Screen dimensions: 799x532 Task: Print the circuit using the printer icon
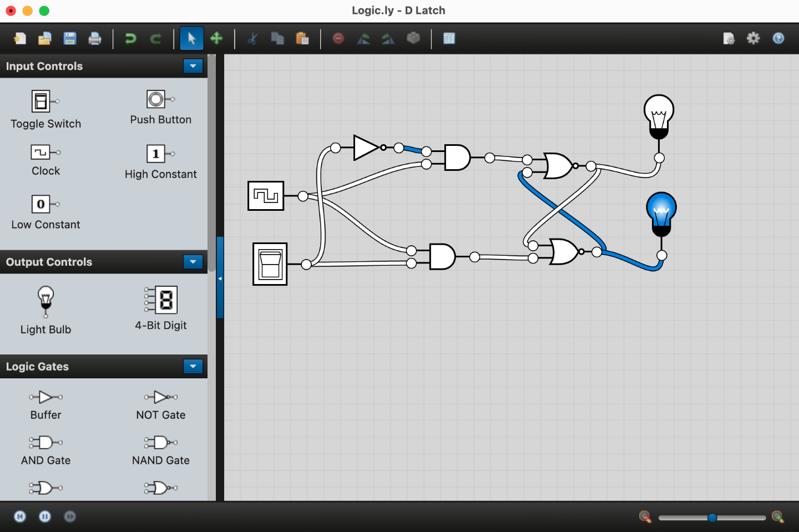(95, 38)
